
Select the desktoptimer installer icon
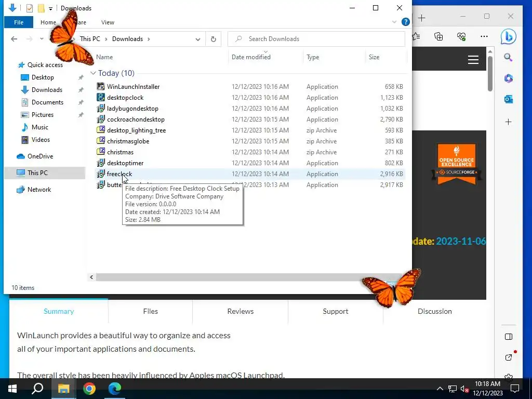(101, 163)
